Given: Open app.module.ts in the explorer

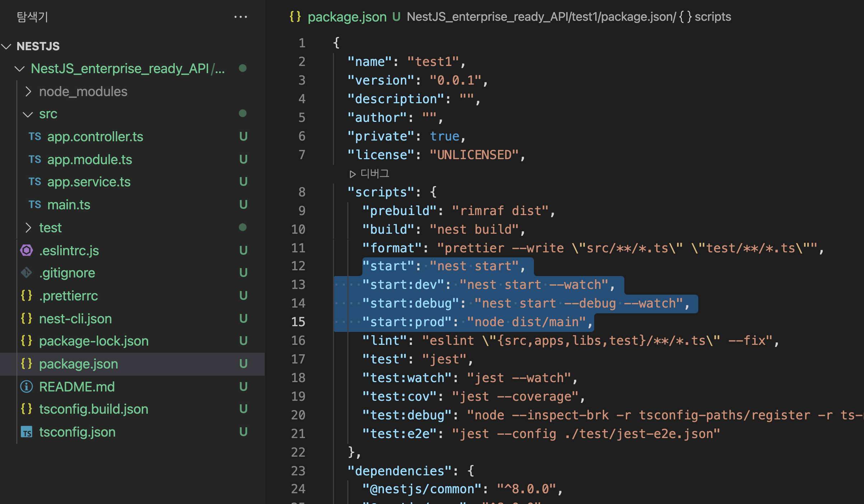Looking at the screenshot, I should [x=90, y=160].
